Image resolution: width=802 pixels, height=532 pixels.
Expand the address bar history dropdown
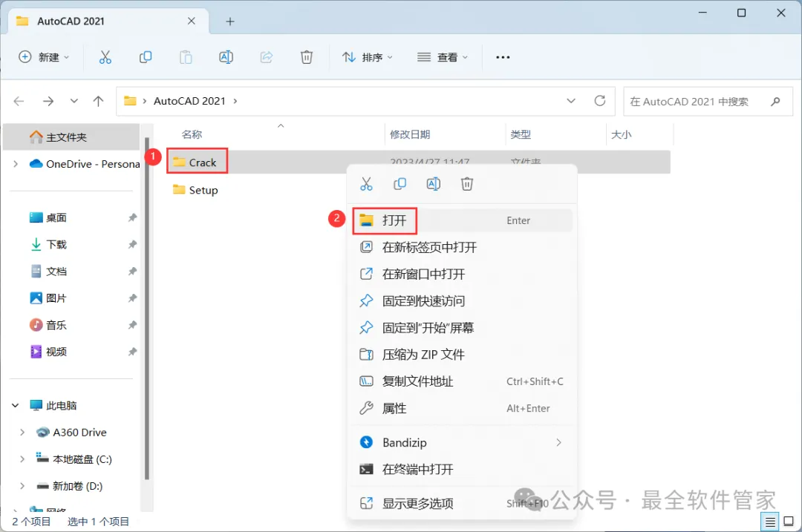click(x=571, y=101)
